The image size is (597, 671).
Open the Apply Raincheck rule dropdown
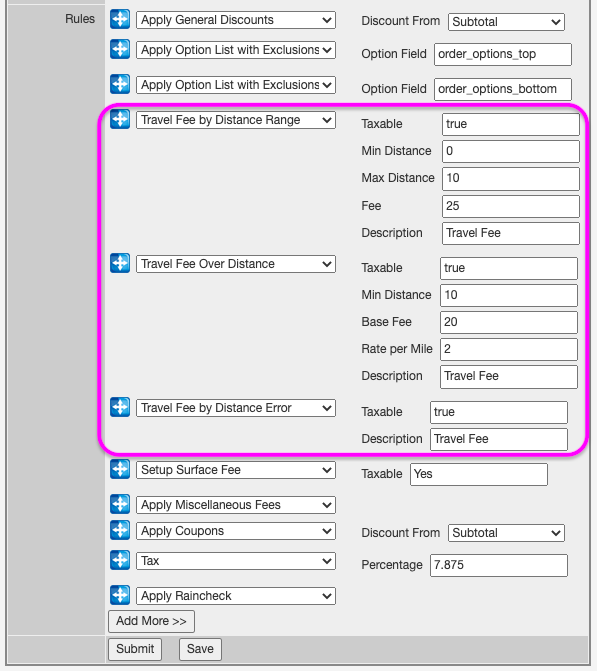point(236,596)
